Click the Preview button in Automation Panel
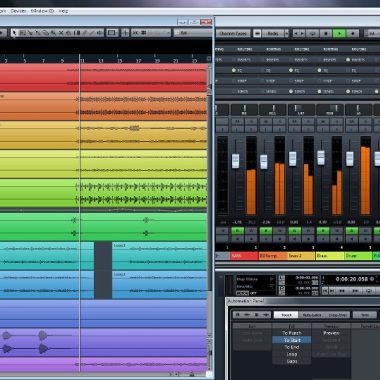This screenshot has width=380, height=380. click(331, 333)
